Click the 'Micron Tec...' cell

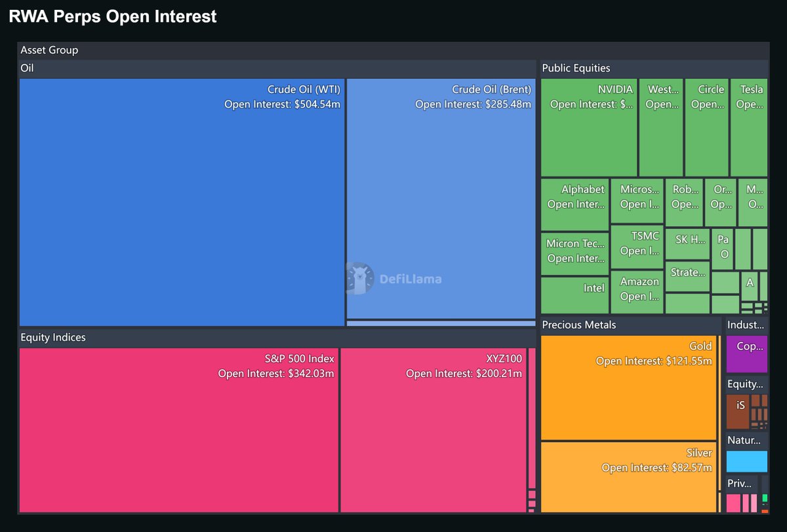click(575, 254)
